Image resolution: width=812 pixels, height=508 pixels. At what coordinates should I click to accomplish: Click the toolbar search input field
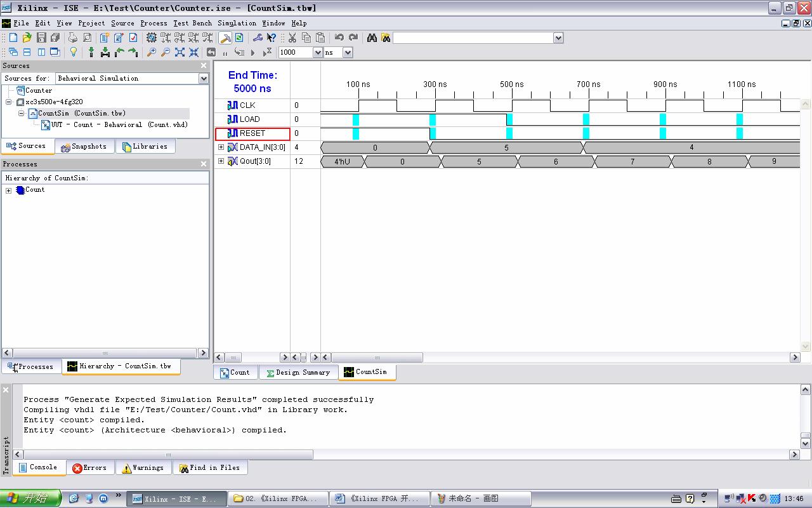coord(473,38)
